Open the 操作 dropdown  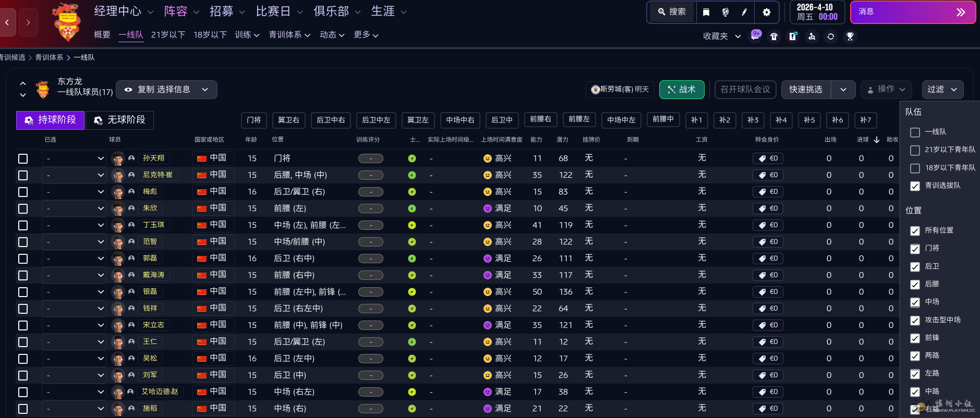[x=886, y=90]
